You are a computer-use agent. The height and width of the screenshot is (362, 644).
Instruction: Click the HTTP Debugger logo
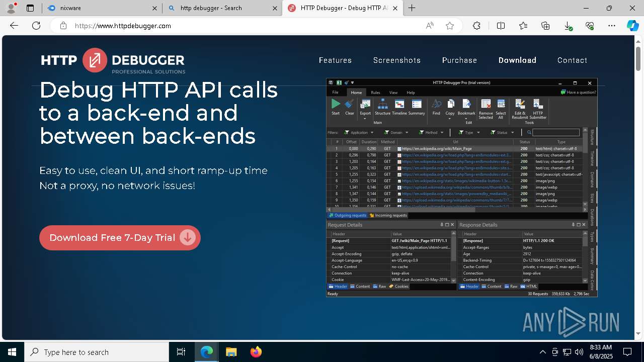(113, 61)
